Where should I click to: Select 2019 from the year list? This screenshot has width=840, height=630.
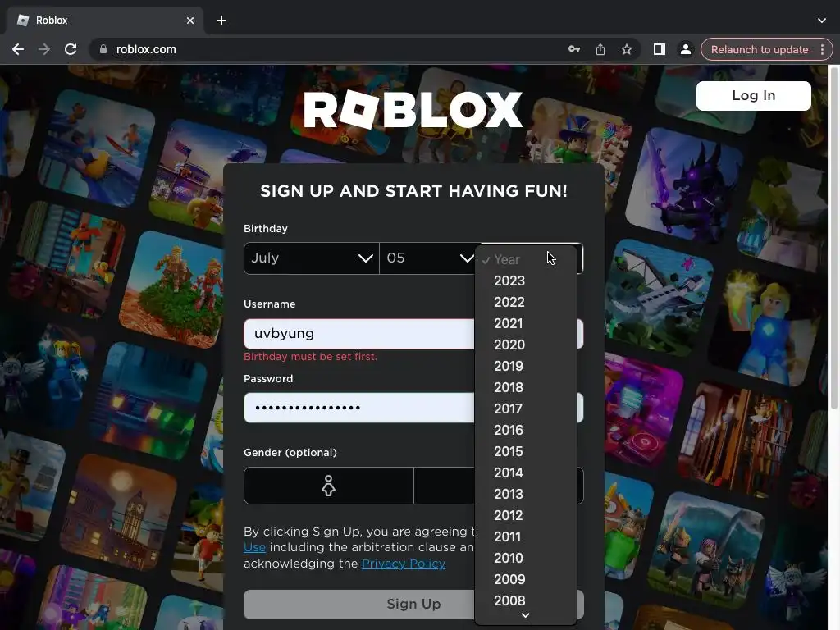coord(526,366)
